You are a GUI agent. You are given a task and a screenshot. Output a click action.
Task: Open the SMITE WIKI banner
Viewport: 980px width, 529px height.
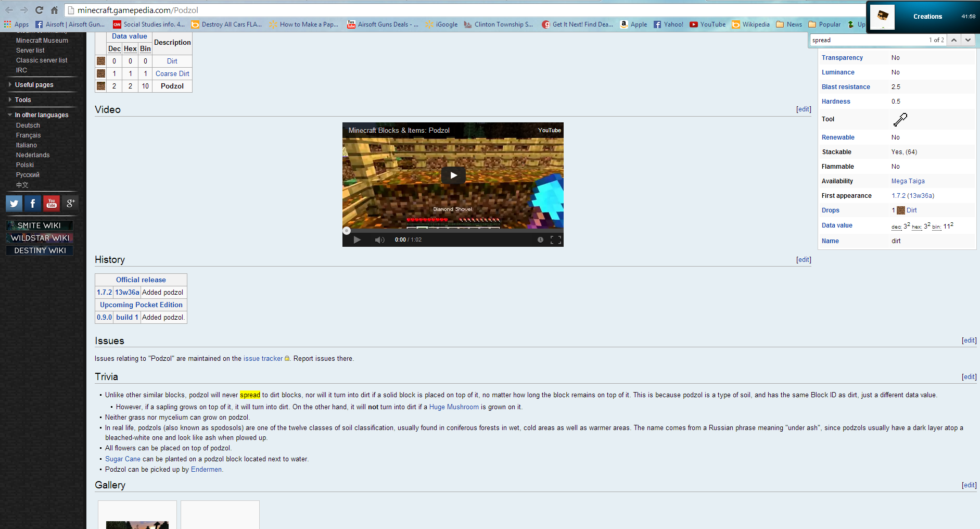click(x=40, y=225)
